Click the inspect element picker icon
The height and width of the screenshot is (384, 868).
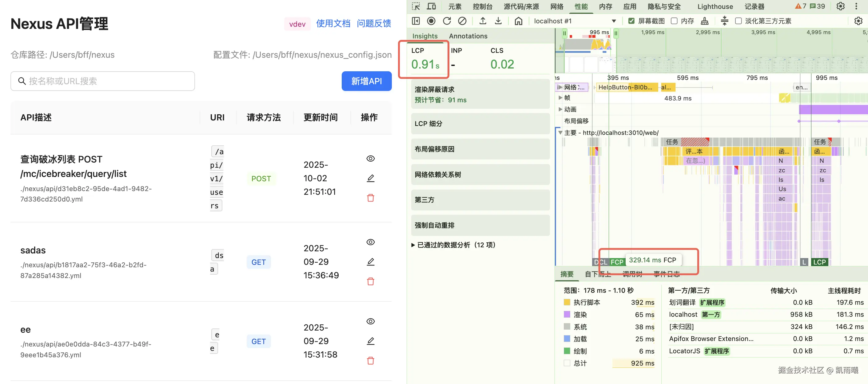point(416,6)
